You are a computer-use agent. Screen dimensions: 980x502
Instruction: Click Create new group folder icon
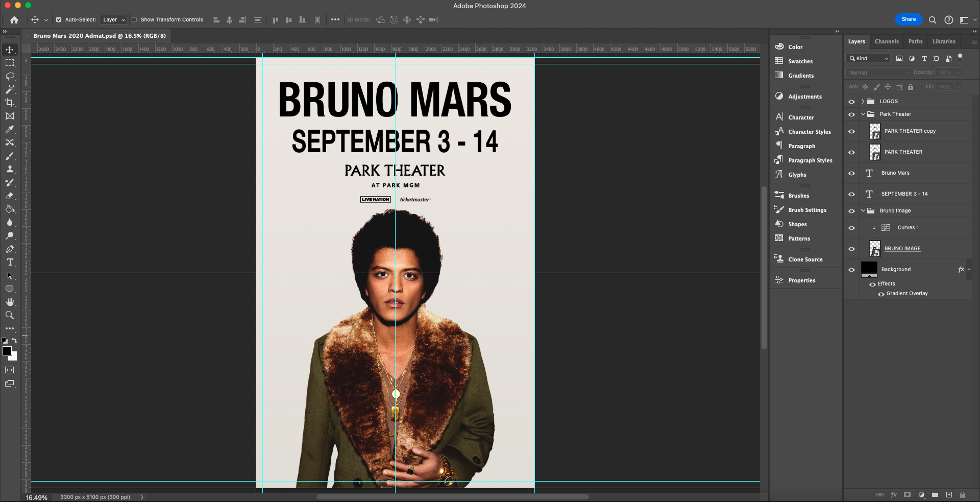tap(935, 494)
